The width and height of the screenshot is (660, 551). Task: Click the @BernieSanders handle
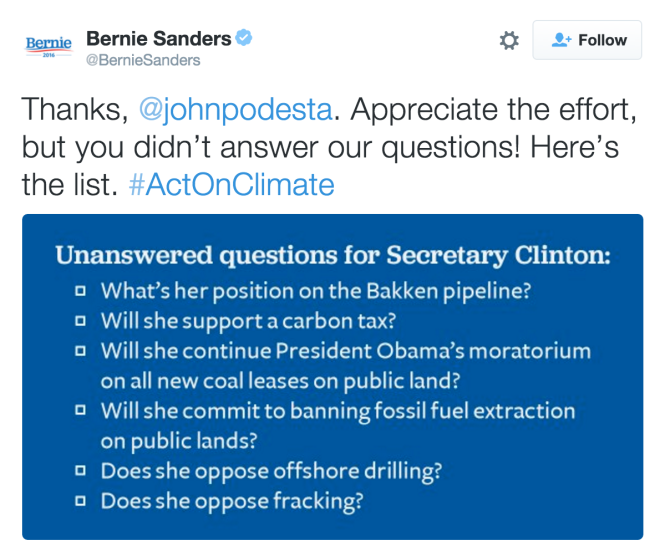click(143, 60)
